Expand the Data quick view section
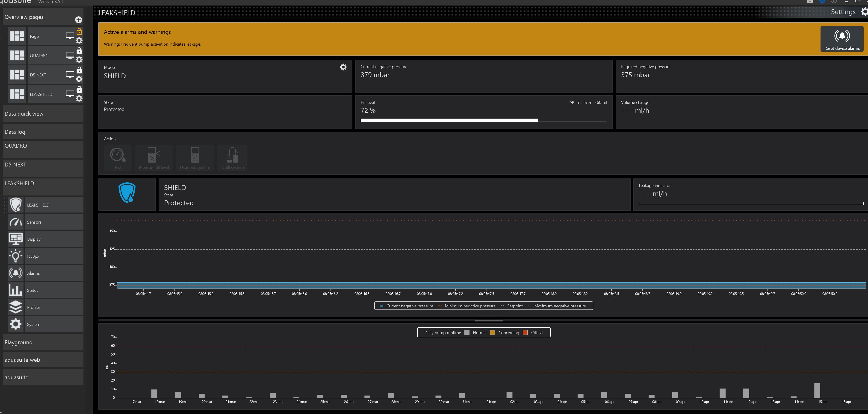The width and height of the screenshot is (868, 414). (x=43, y=114)
